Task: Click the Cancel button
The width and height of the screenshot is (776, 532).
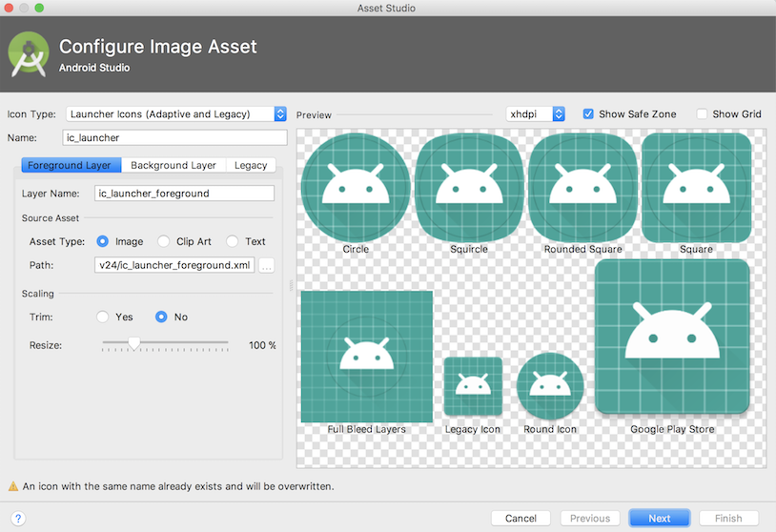Action: click(521, 518)
